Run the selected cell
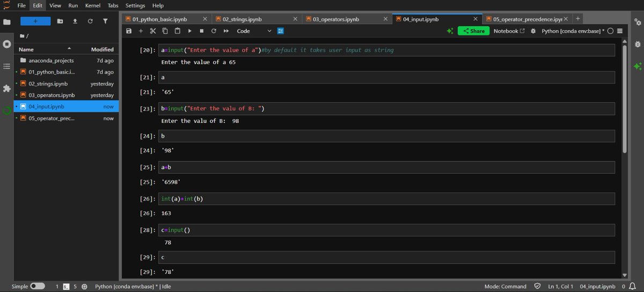 [189, 31]
